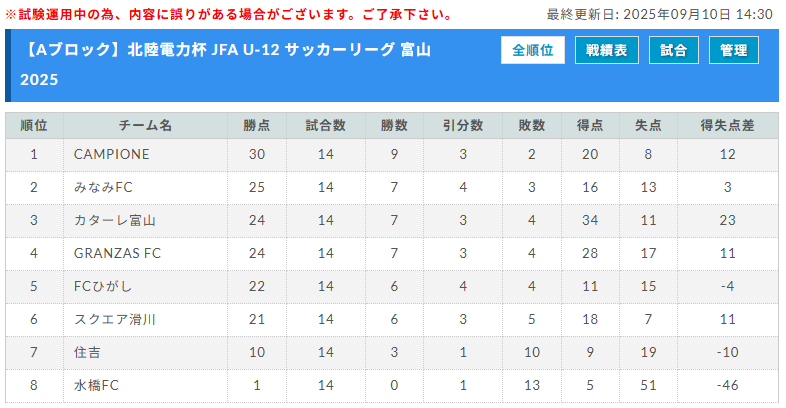Open the 全順位 tab

532,50
